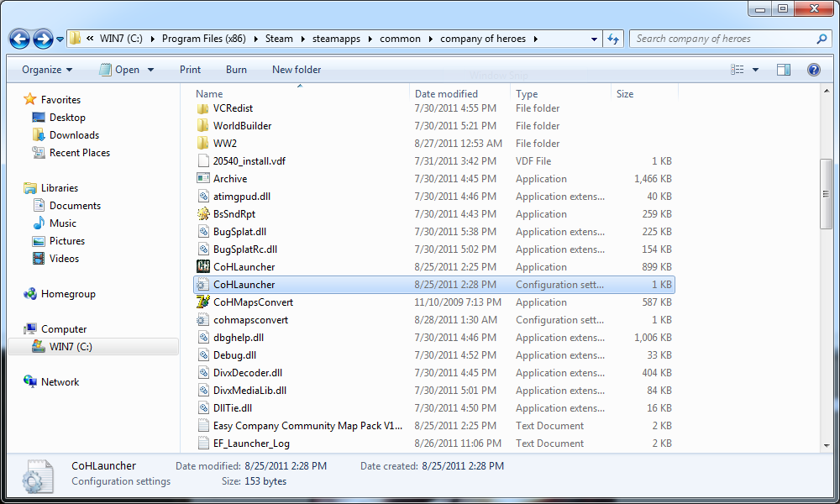Viewport: 840px width, 504px height.
Task: Select Homegroup in the navigation pane
Action: pyautogui.click(x=68, y=294)
